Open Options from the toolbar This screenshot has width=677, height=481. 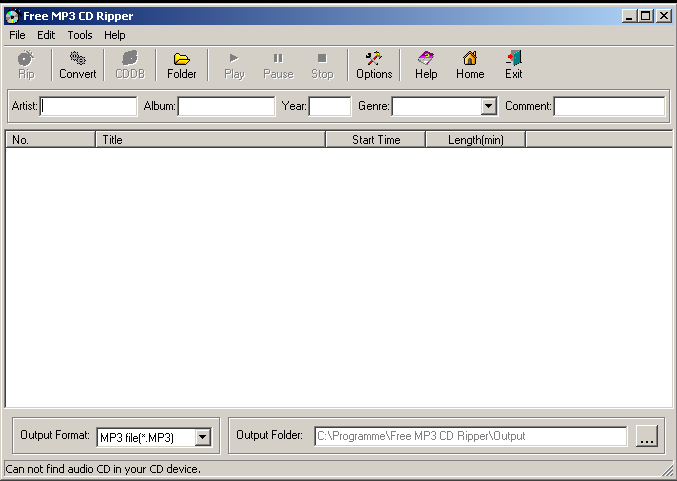374,65
